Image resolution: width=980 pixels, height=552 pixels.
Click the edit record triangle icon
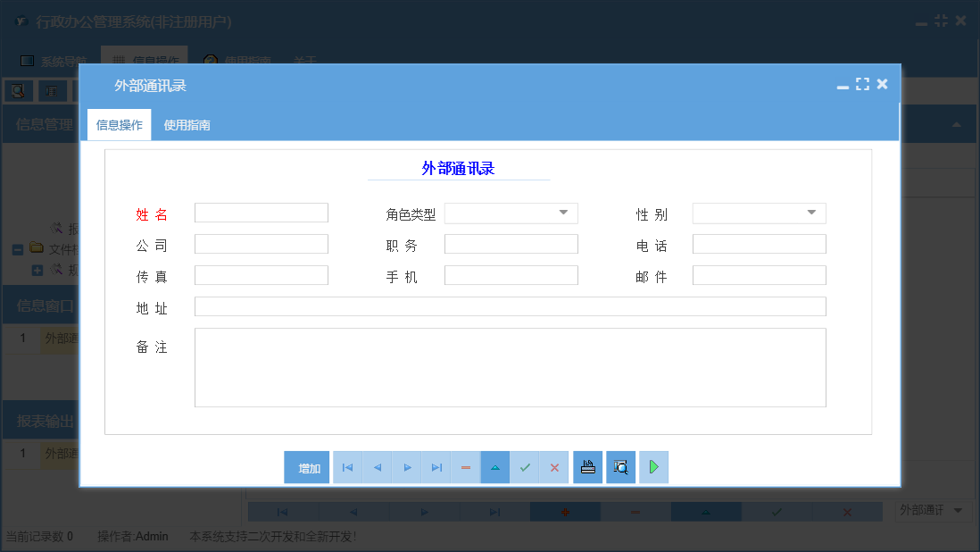pyautogui.click(x=494, y=467)
